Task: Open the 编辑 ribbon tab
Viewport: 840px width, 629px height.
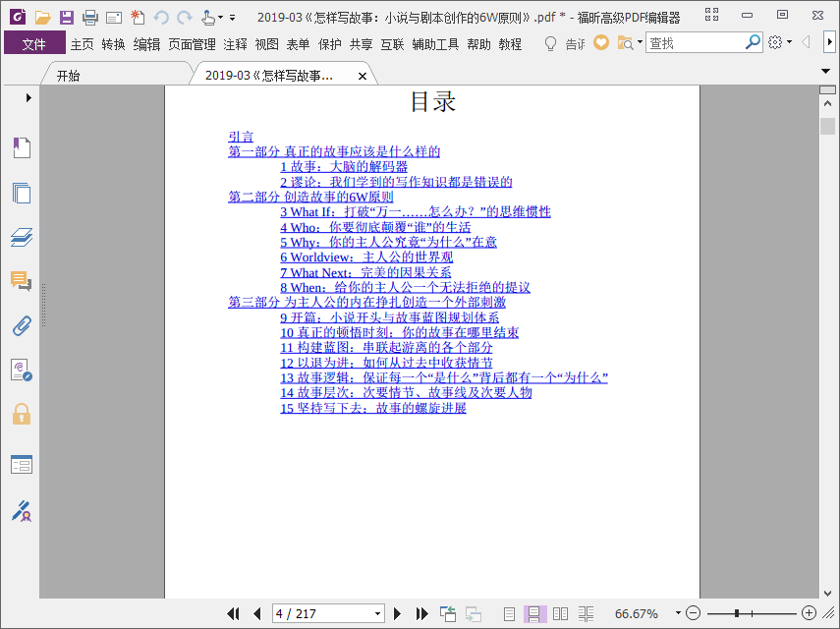Action: click(146, 44)
